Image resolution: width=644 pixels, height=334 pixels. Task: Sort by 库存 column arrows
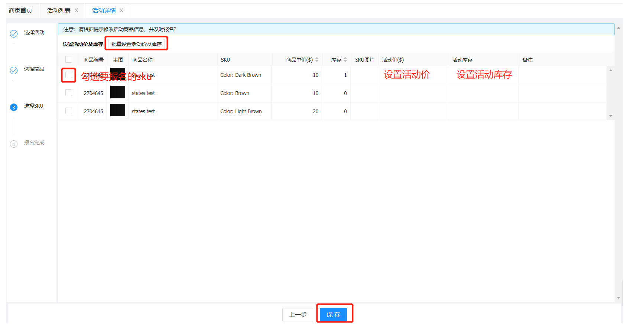tap(345, 60)
